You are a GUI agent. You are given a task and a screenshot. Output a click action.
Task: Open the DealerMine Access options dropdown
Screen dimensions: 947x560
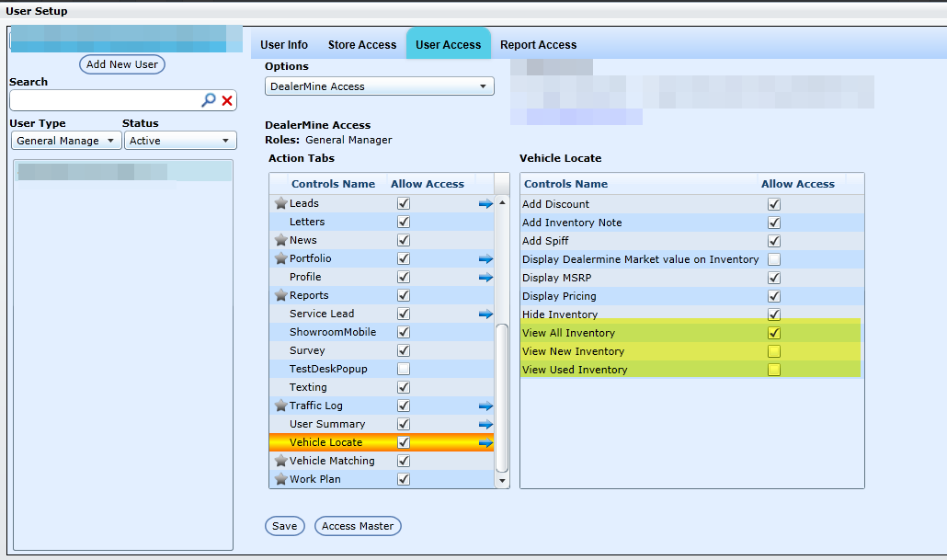coord(379,86)
